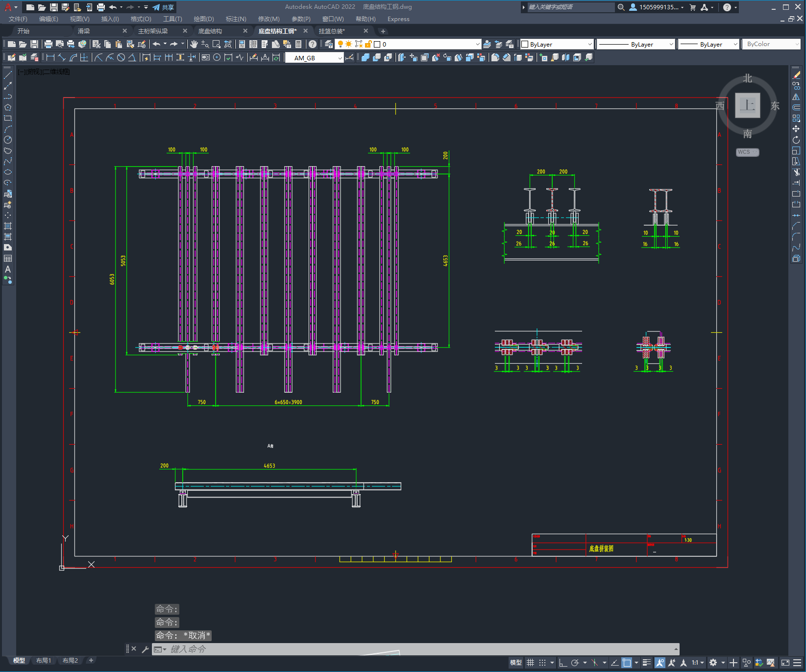The height and width of the screenshot is (672, 806).
Task: Click the layer color swatch beside layer 0
Action: [x=377, y=44]
